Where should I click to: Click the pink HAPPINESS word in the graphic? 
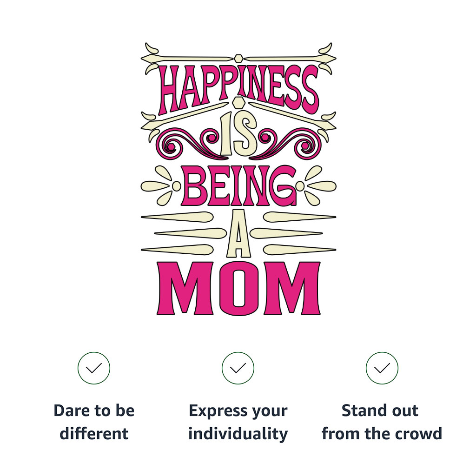click(238, 89)
